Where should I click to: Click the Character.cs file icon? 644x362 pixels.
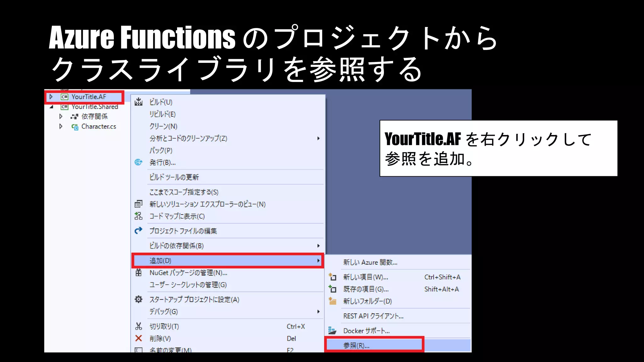click(x=75, y=127)
